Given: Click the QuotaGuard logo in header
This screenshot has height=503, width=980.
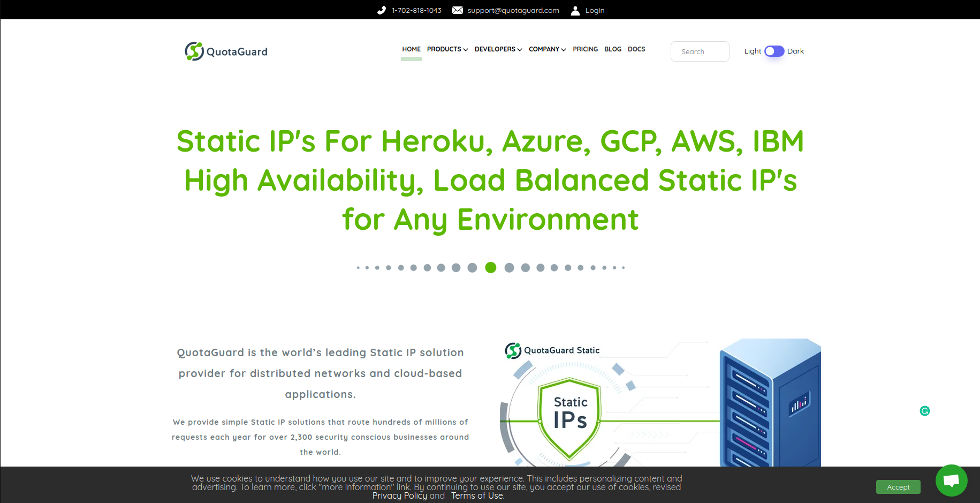Looking at the screenshot, I should click(x=226, y=51).
